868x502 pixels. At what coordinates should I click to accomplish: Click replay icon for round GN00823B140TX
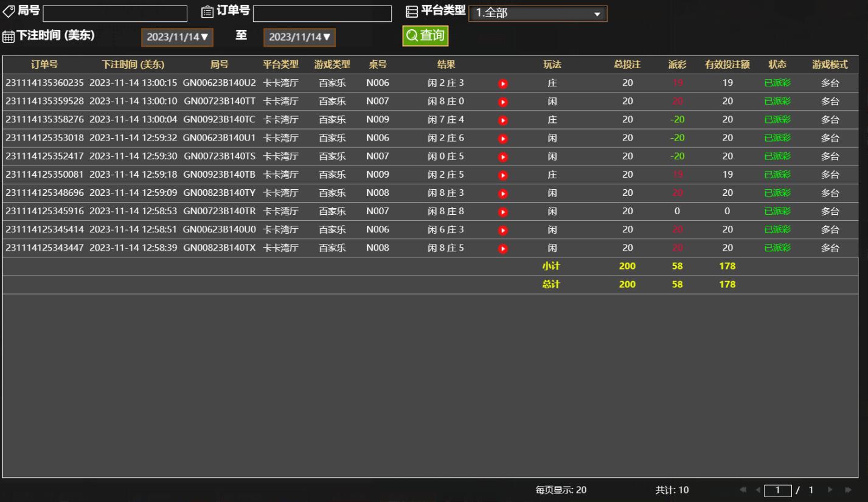(x=502, y=248)
